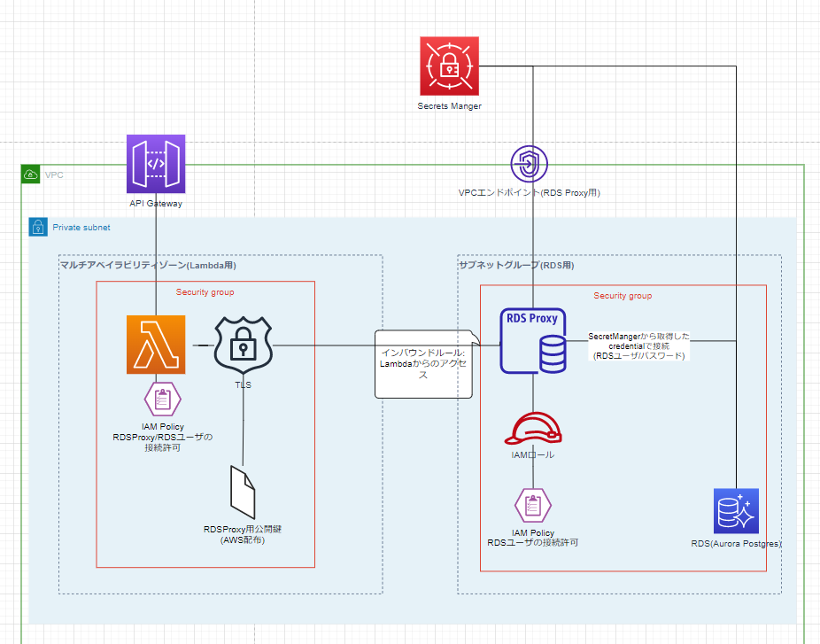Viewport: 820px width, 644px height.
Task: Click the 'Secrets Manger' label
Action: pyautogui.click(x=449, y=105)
